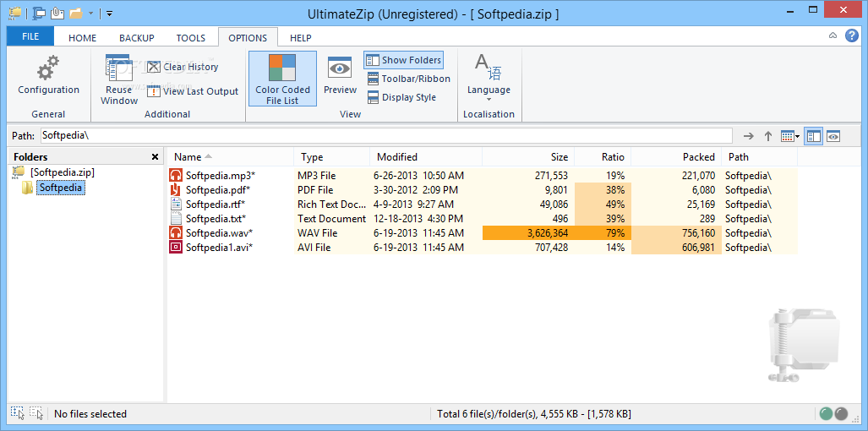Select Softpedia1.avi* file

[x=219, y=248]
